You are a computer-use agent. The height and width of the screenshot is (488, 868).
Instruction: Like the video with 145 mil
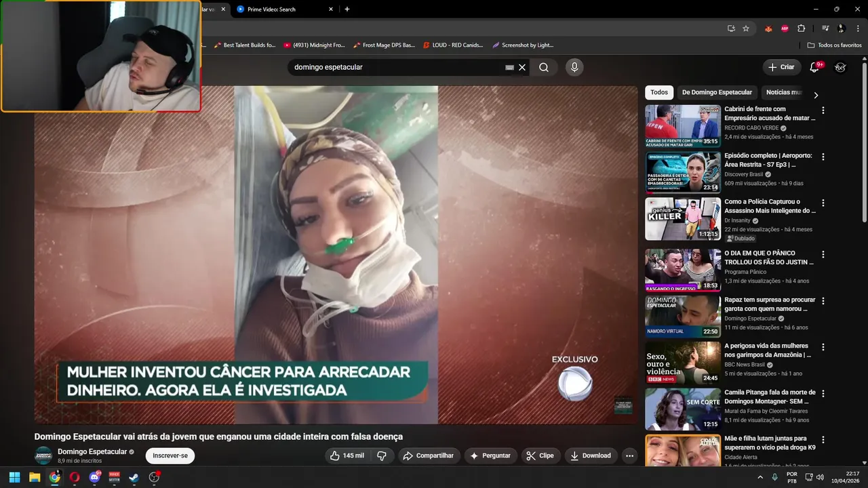(347, 455)
